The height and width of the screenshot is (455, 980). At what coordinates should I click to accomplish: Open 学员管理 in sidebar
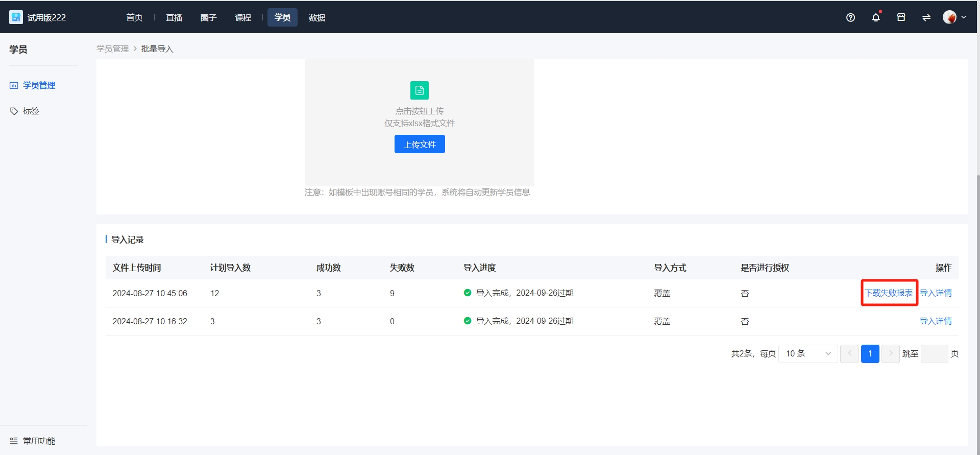click(x=39, y=85)
